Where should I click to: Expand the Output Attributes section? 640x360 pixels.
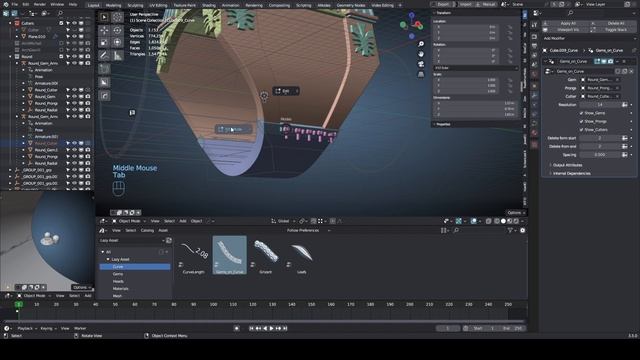click(x=567, y=165)
